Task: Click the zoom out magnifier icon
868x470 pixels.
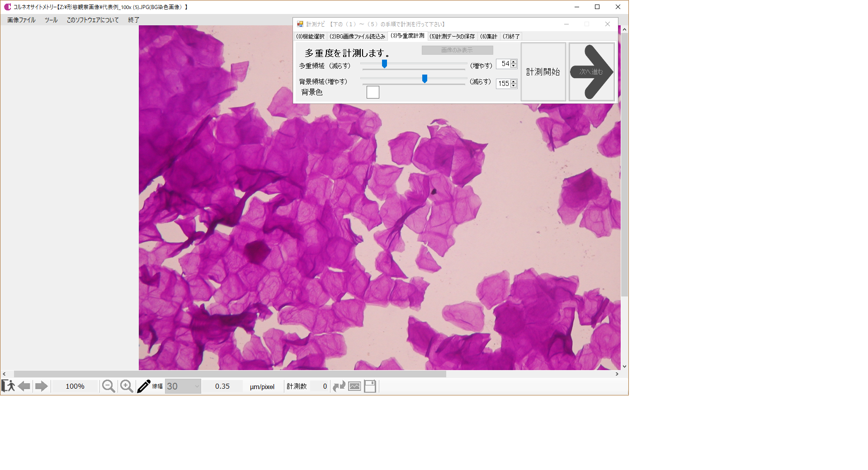Action: [108, 386]
